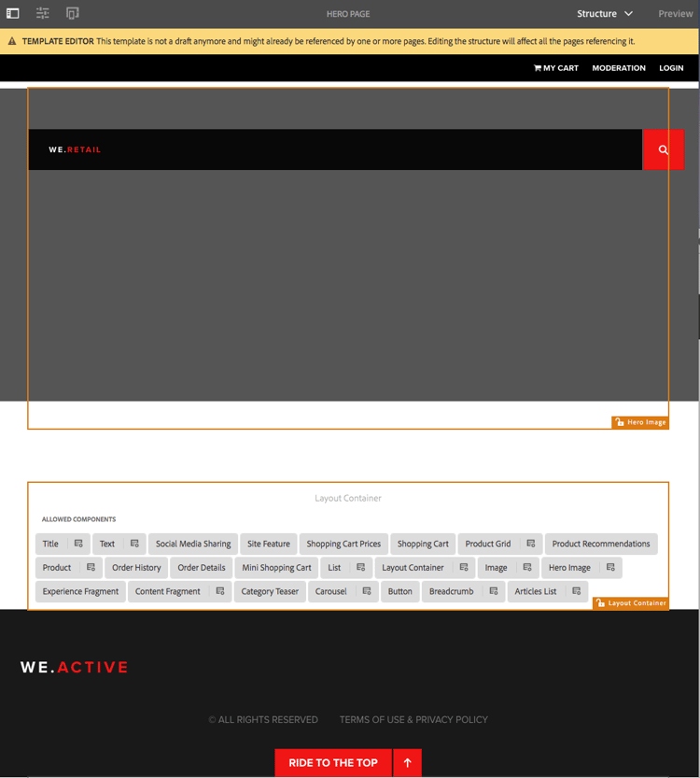Select the Order History component

(136, 568)
